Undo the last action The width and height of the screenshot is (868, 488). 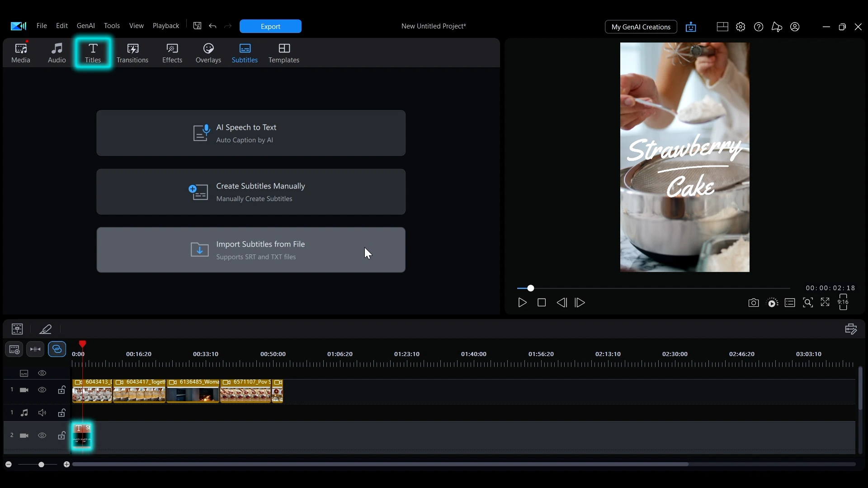point(213,26)
